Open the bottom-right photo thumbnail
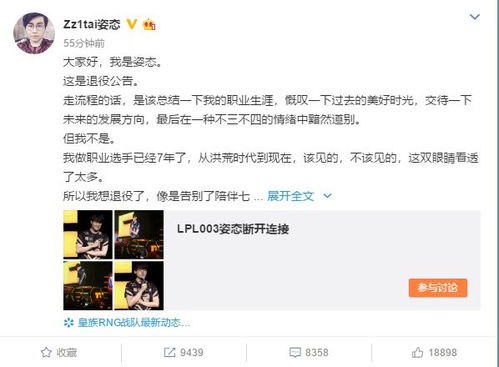 pyautogui.click(x=139, y=286)
